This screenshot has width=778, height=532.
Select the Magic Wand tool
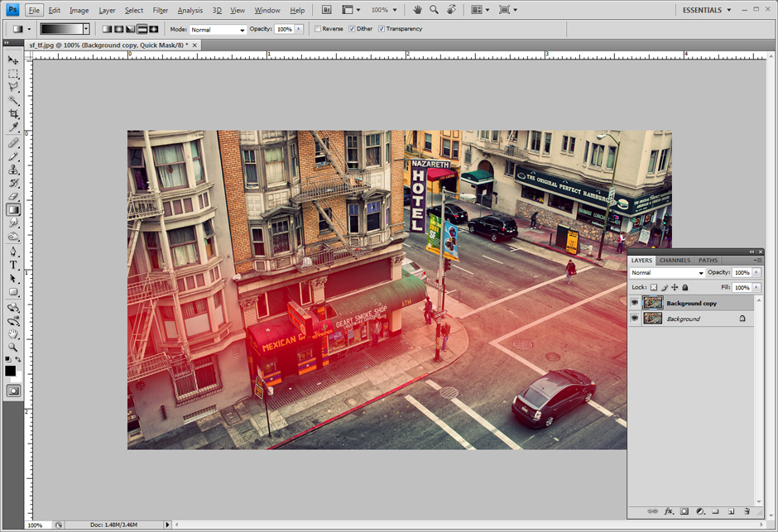coord(13,100)
